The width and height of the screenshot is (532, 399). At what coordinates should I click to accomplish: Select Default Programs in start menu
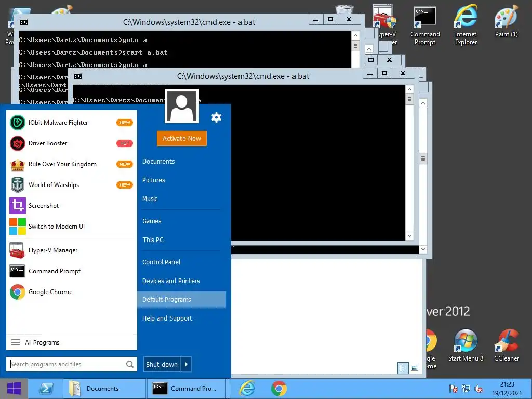point(181,300)
